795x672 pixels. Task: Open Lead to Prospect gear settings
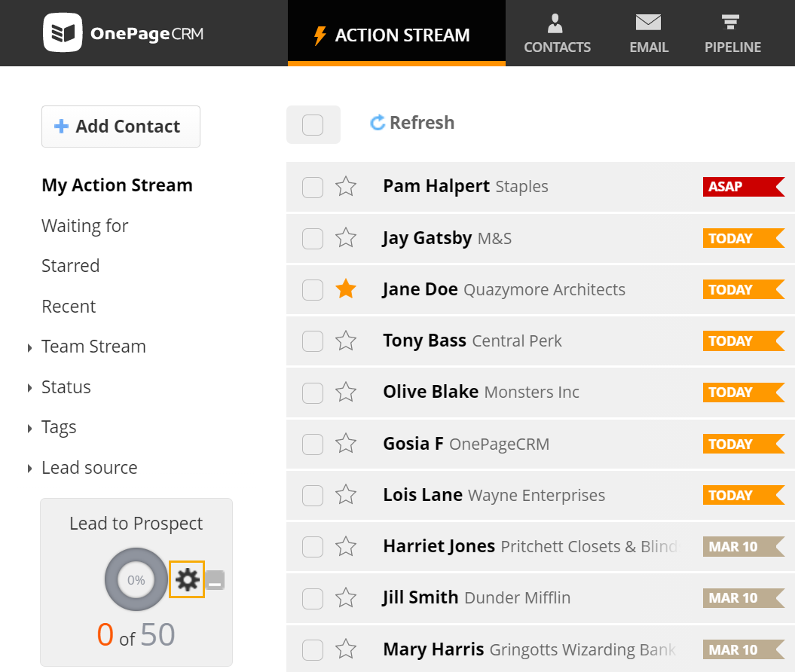point(187,579)
